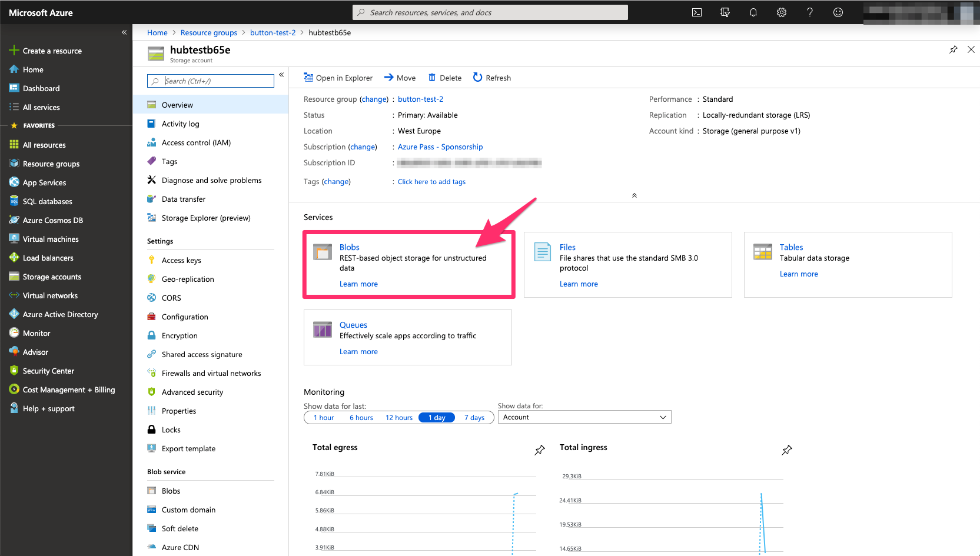Screen dimensions: 980x556
Task: Click Azure Pass - Sponsorship subscription link
Action: pos(440,147)
